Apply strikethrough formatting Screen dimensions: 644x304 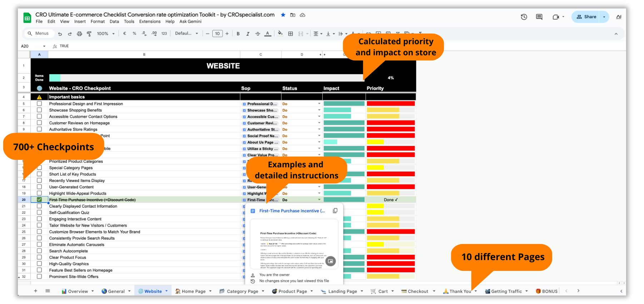pos(258,34)
